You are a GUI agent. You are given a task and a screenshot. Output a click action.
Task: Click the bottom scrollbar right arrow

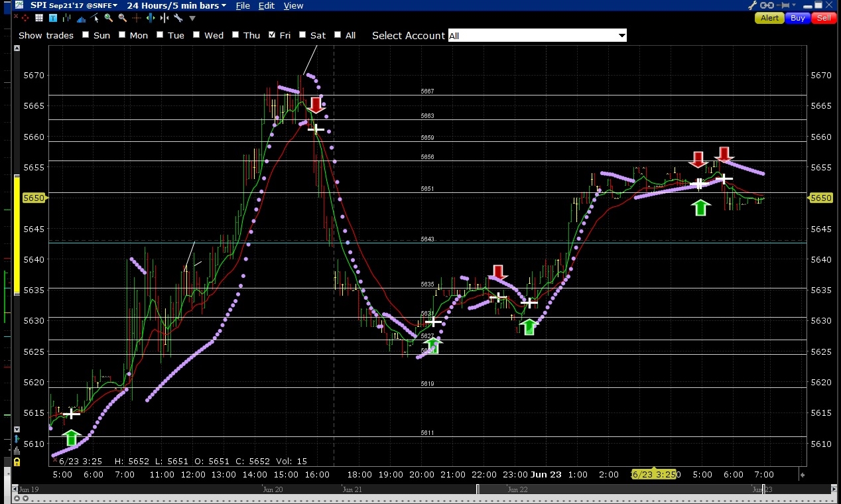[x=832, y=489]
